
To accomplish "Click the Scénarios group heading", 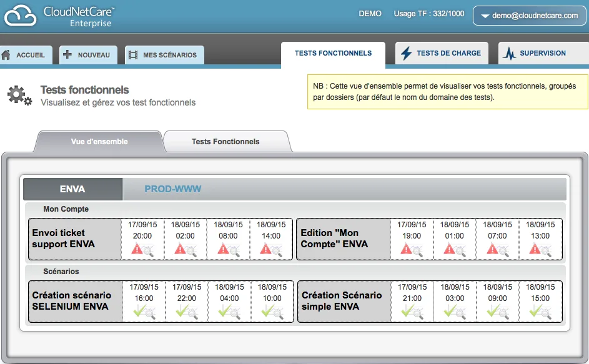I will (x=61, y=272).
